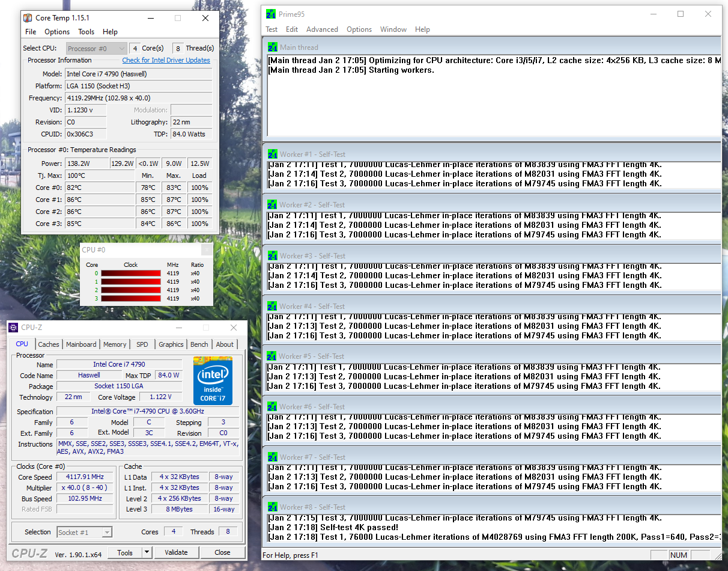This screenshot has height=571, width=728.
Task: Click the Core Temp title bar icon
Action: (x=29, y=18)
